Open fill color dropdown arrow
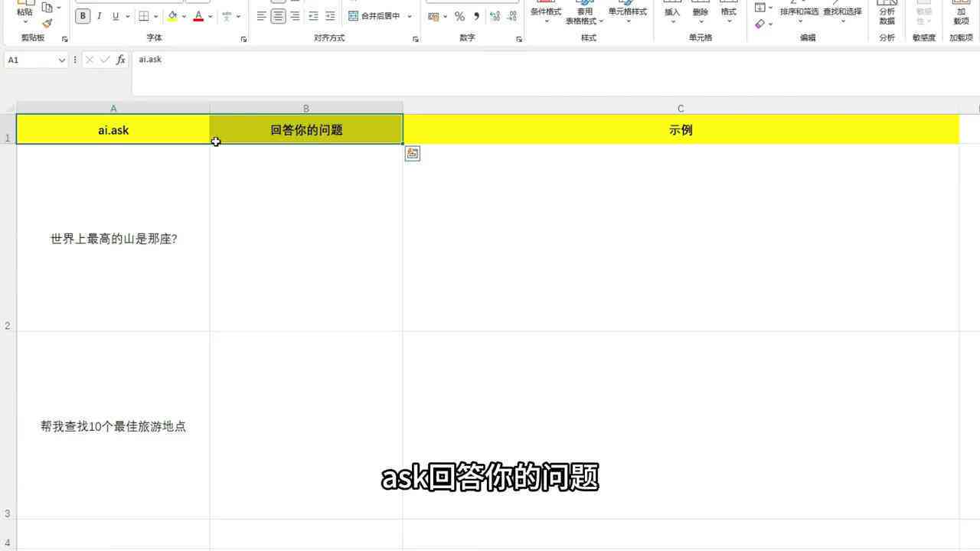This screenshot has height=551, width=980. click(184, 16)
